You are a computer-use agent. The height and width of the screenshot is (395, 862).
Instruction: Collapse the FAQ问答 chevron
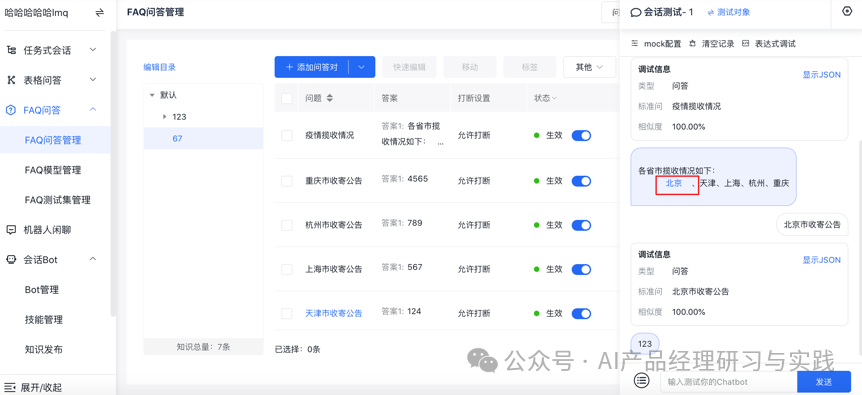click(93, 109)
